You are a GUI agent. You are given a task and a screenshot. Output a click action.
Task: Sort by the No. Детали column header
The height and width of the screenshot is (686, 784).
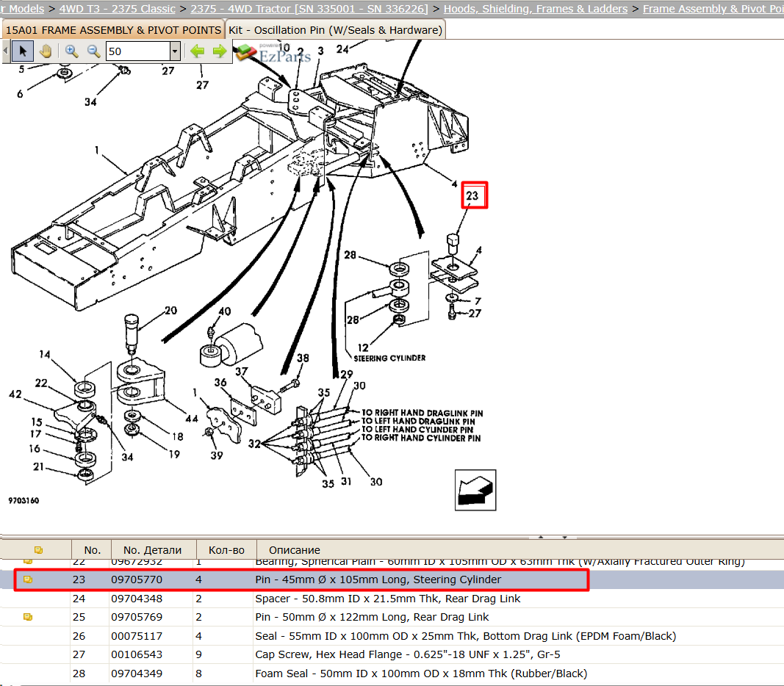[x=153, y=550]
